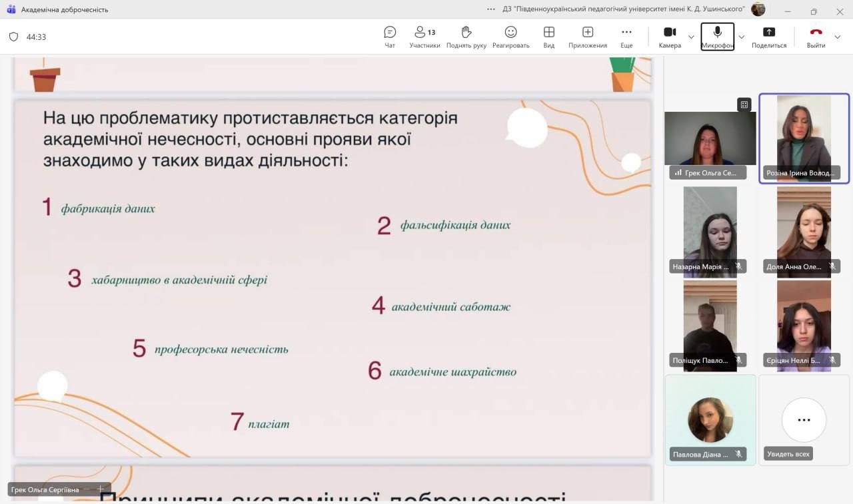This screenshot has height=504, width=853.
Task: Click the profile avatar in title bar
Action: [x=758, y=9]
